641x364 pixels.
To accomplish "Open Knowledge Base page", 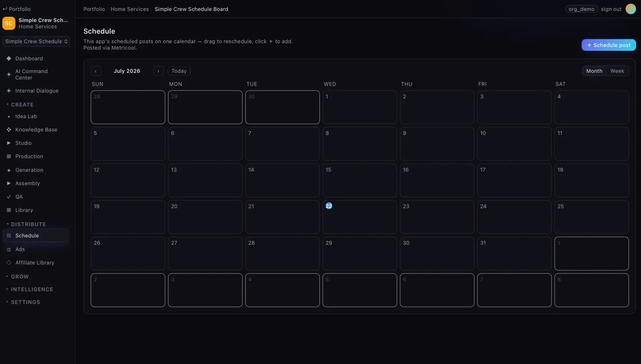I will (x=36, y=130).
